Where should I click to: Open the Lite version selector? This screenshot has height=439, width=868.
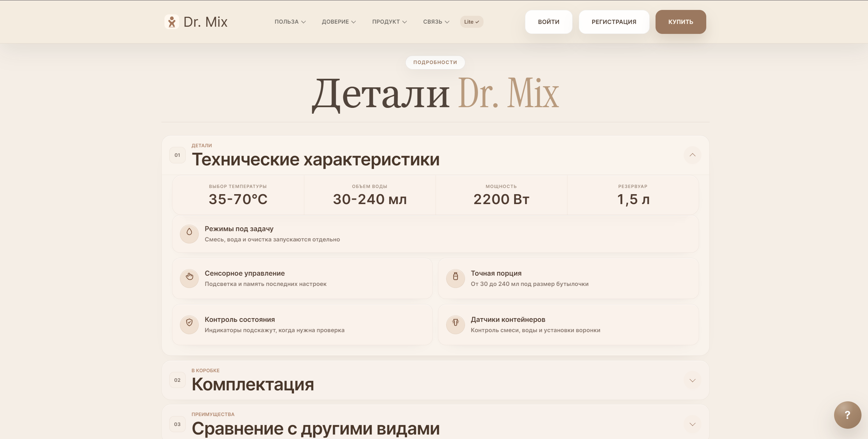click(472, 22)
